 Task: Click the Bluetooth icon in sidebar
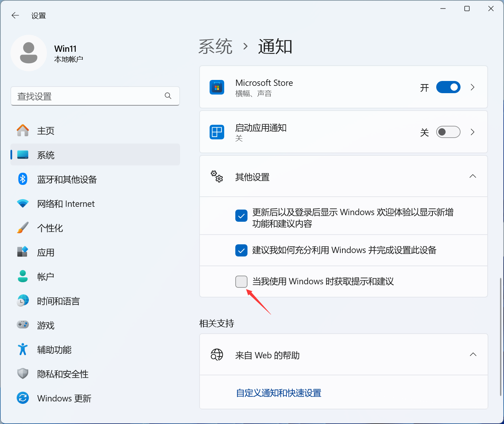[23, 179]
